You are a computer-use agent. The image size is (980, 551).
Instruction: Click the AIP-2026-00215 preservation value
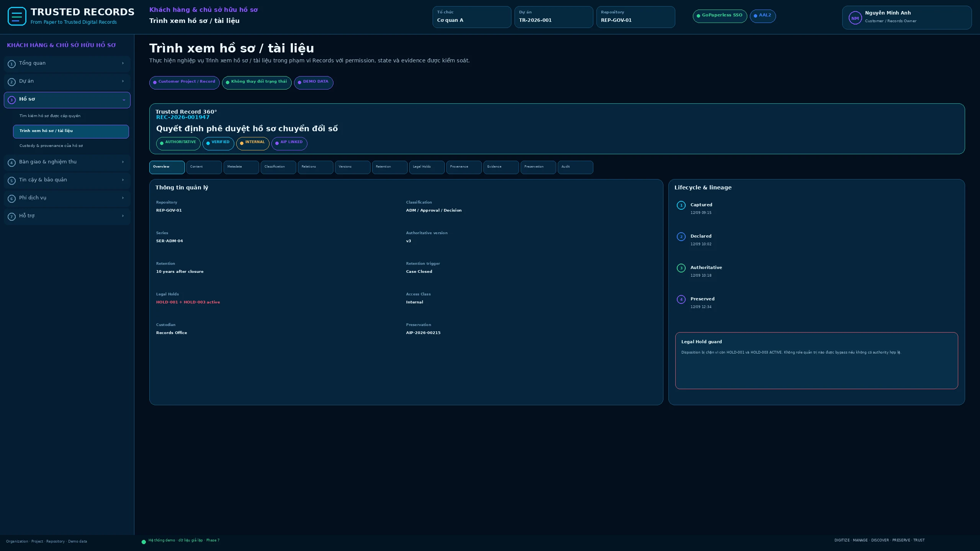423,333
